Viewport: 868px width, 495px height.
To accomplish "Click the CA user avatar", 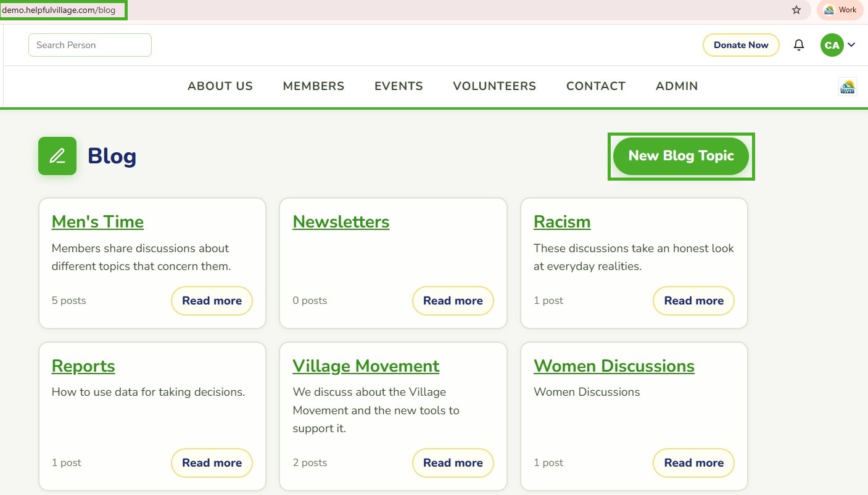I will [832, 45].
